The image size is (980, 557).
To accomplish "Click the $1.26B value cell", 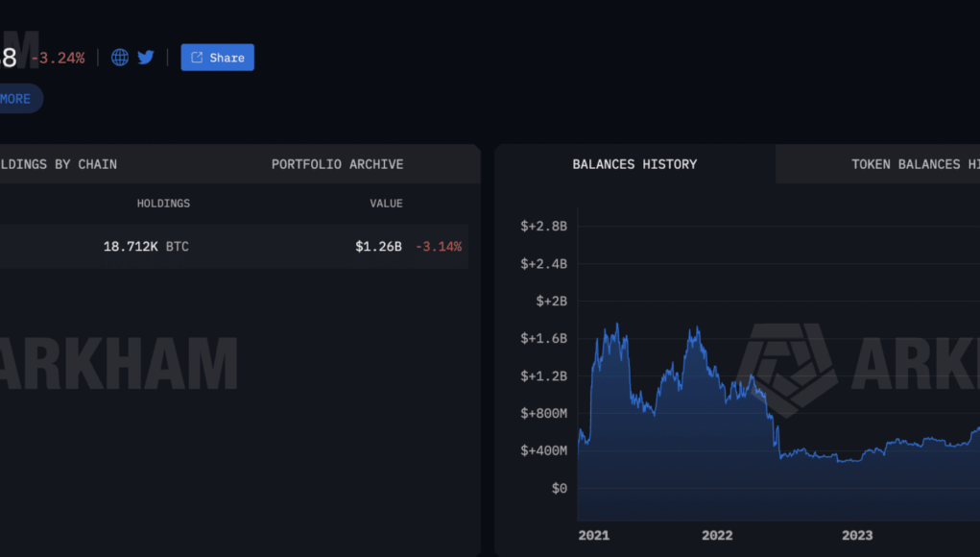I will click(x=379, y=246).
